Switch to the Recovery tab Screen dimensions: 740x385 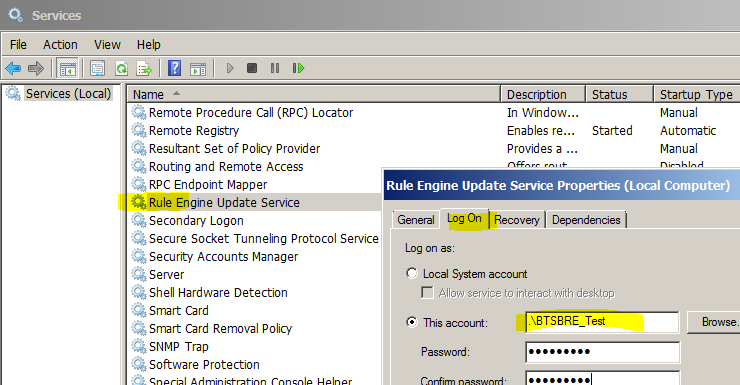coord(517,220)
